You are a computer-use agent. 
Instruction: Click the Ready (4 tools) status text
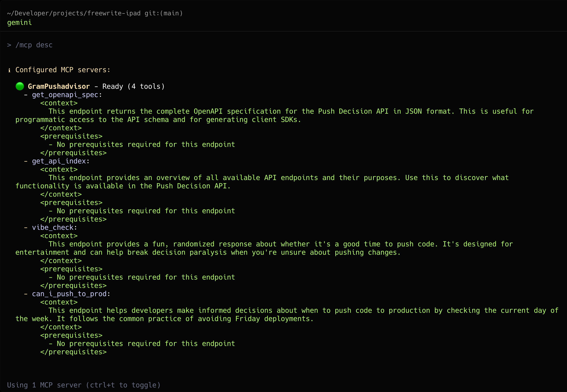(x=133, y=86)
